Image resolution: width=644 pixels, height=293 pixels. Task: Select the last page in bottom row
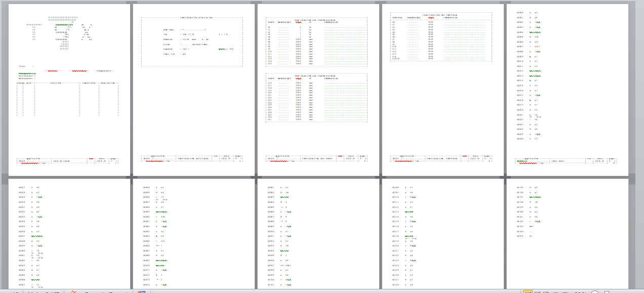click(567, 233)
